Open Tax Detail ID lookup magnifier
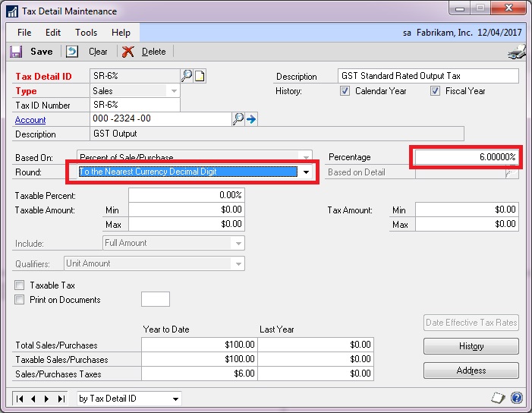 pos(187,75)
